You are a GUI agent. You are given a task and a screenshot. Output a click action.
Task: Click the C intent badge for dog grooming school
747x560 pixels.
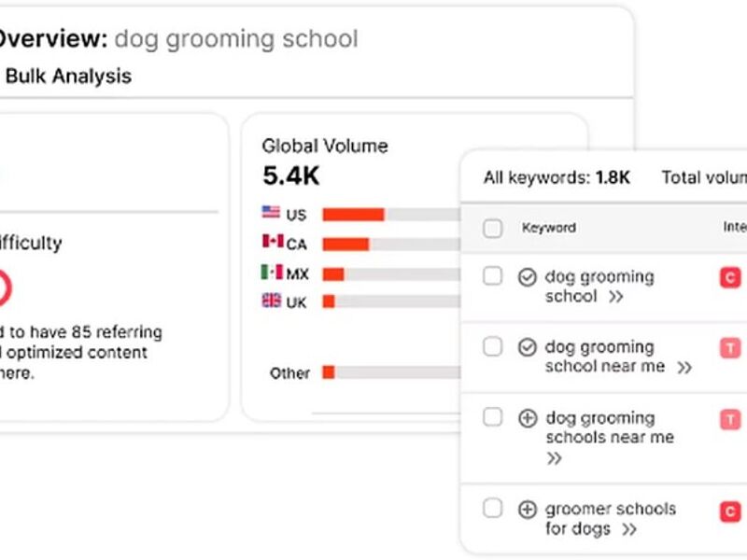(x=730, y=277)
